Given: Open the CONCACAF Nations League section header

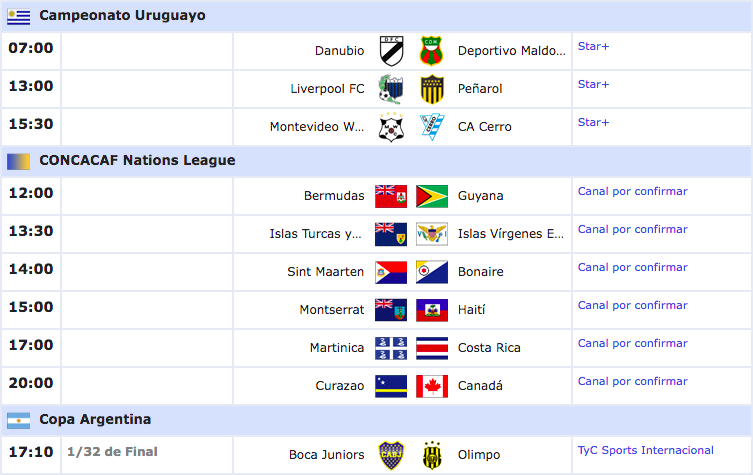Looking at the screenshot, I should pos(137,160).
